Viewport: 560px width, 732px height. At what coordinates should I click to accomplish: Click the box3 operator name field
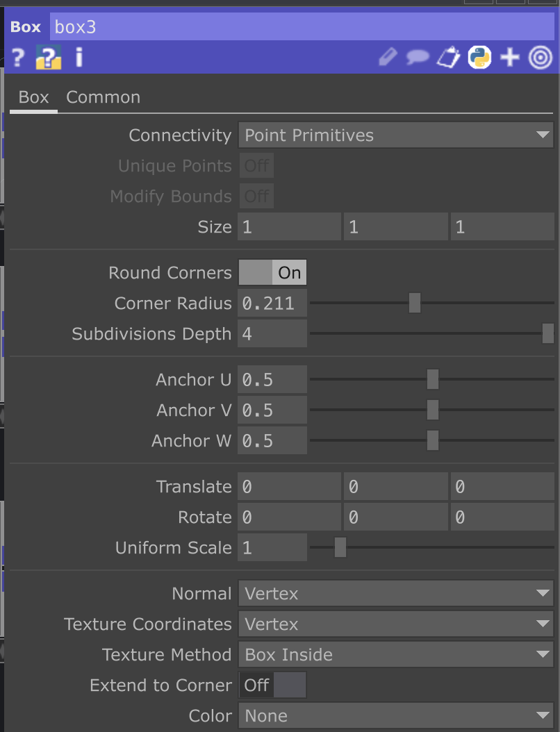click(x=301, y=28)
